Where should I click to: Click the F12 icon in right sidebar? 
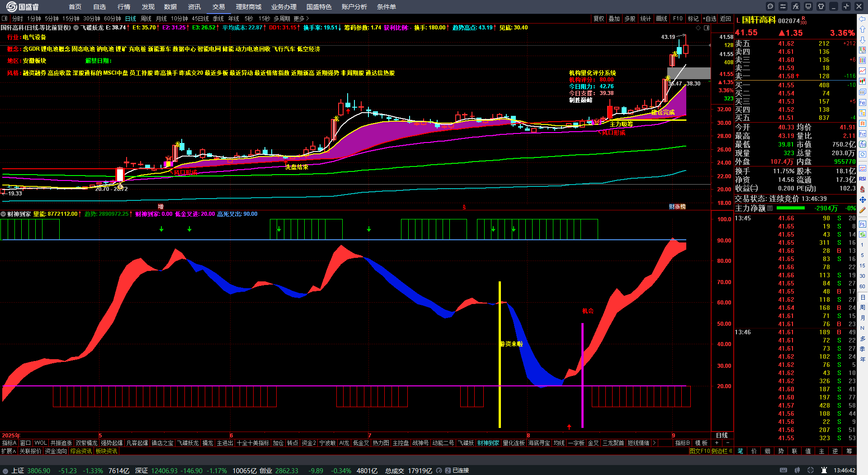863,134
